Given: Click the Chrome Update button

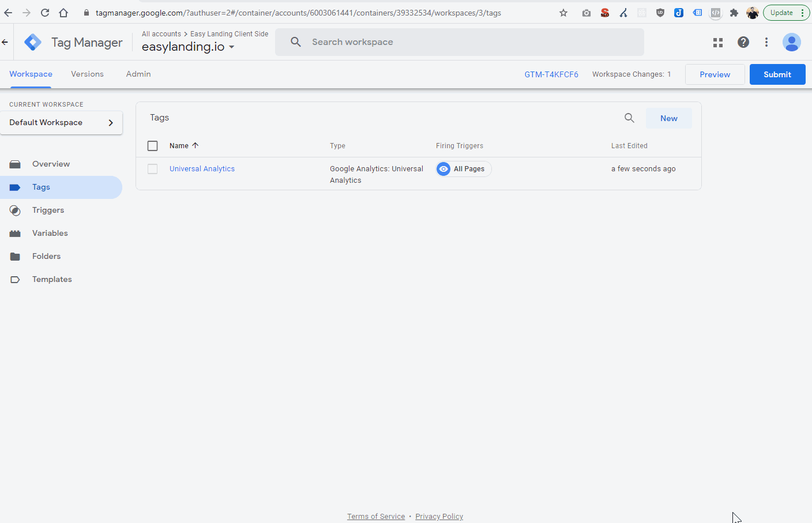Looking at the screenshot, I should click(787, 13).
